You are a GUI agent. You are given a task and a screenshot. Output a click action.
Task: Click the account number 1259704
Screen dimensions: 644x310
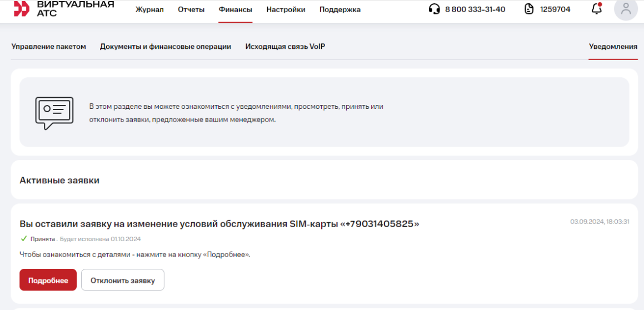click(555, 9)
